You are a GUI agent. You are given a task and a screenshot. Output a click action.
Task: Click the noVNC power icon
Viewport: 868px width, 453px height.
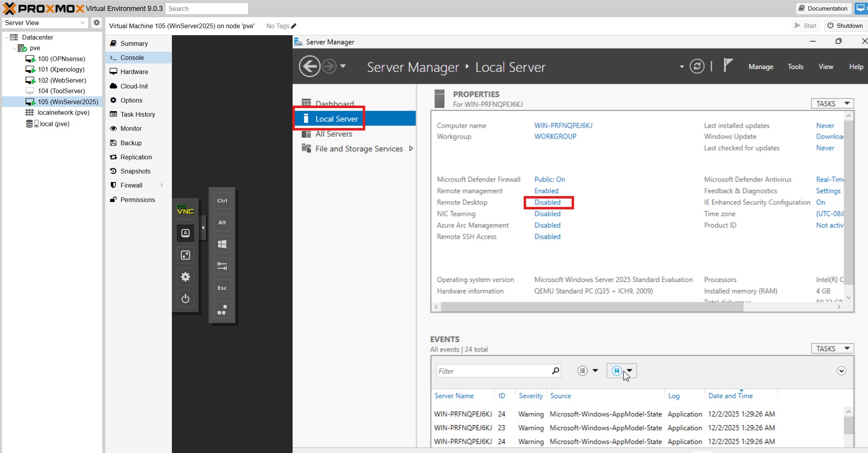185,299
